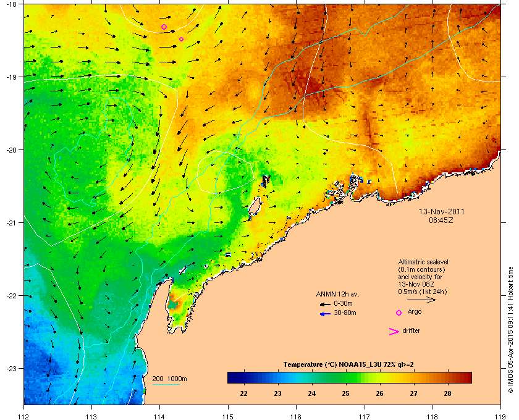
Task: Click the colorbar tick label 23
Action: (277, 393)
